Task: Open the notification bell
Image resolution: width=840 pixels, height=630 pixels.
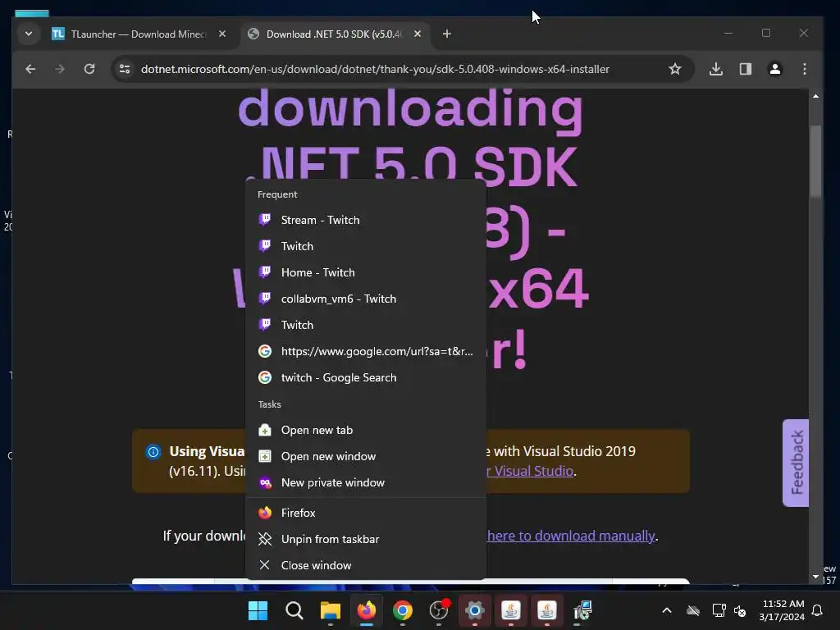Action: [x=818, y=610]
